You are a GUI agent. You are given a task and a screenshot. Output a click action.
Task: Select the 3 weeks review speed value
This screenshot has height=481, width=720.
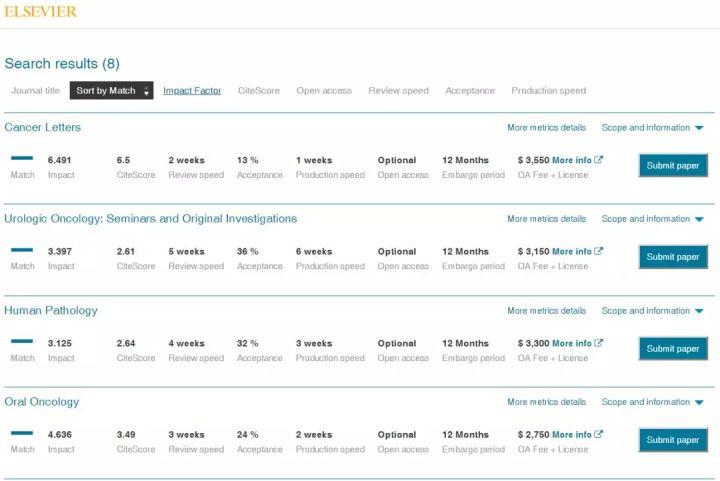tap(186, 435)
